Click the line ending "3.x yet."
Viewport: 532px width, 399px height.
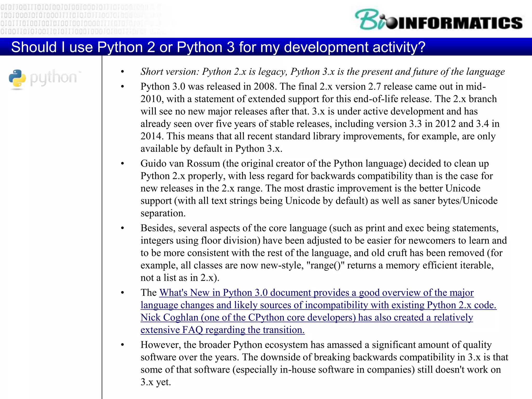156,382
